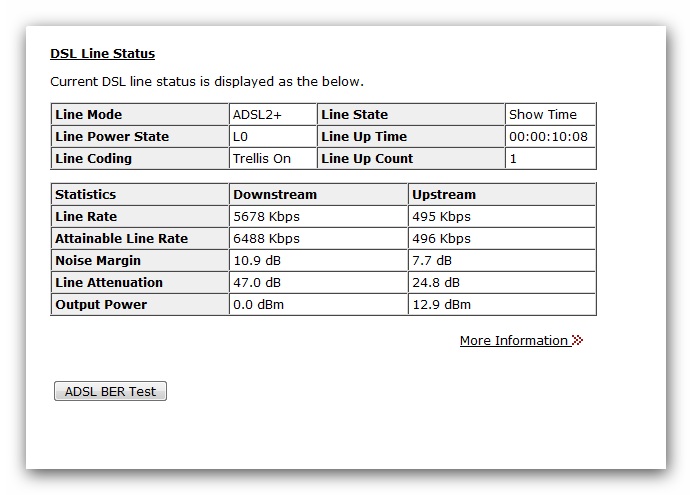Select the Show Time value

pyautogui.click(x=543, y=115)
